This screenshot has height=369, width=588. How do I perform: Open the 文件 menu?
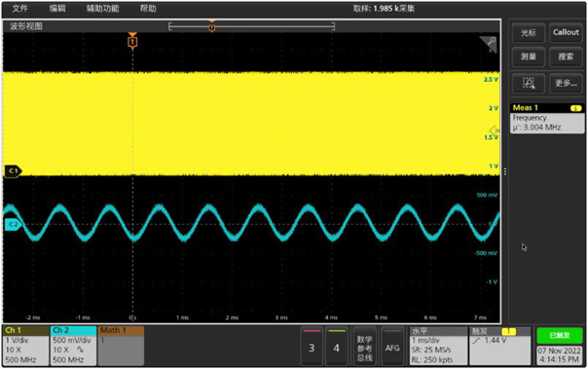point(19,8)
